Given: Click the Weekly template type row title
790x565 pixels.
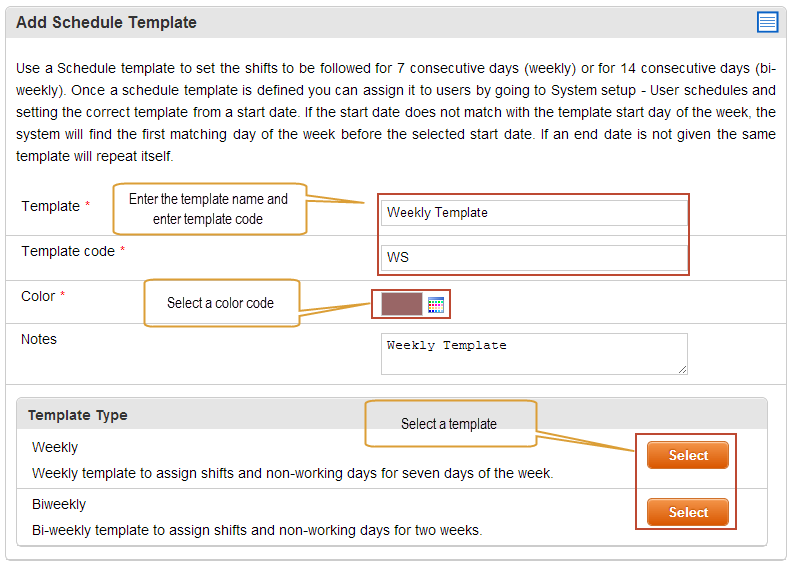Looking at the screenshot, I should pos(55,448).
